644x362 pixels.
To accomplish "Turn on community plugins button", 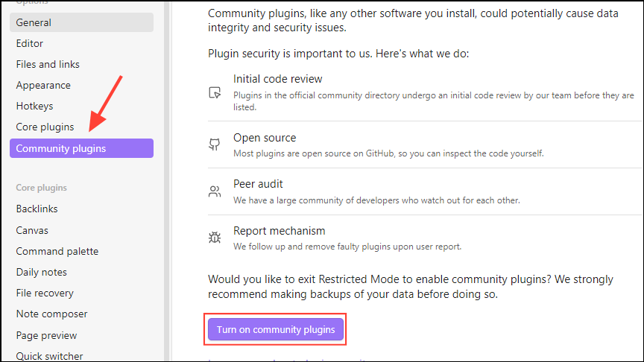I will pyautogui.click(x=276, y=329).
